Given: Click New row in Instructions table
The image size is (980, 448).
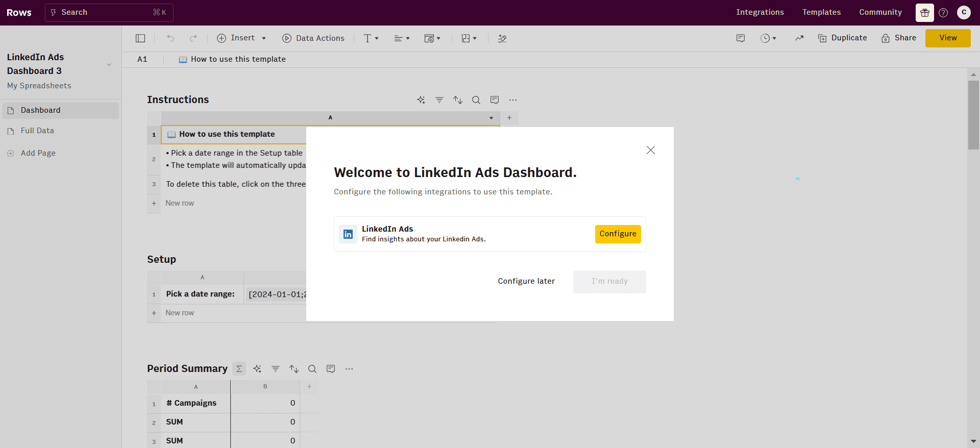Looking at the screenshot, I should [180, 203].
